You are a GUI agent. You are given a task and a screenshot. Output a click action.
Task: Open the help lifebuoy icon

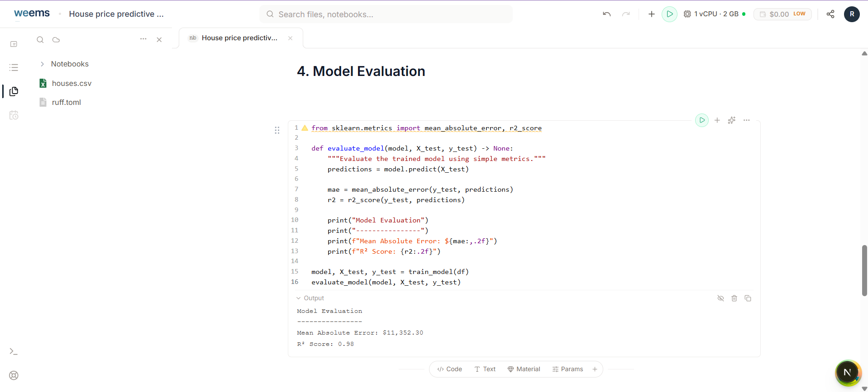(x=14, y=375)
